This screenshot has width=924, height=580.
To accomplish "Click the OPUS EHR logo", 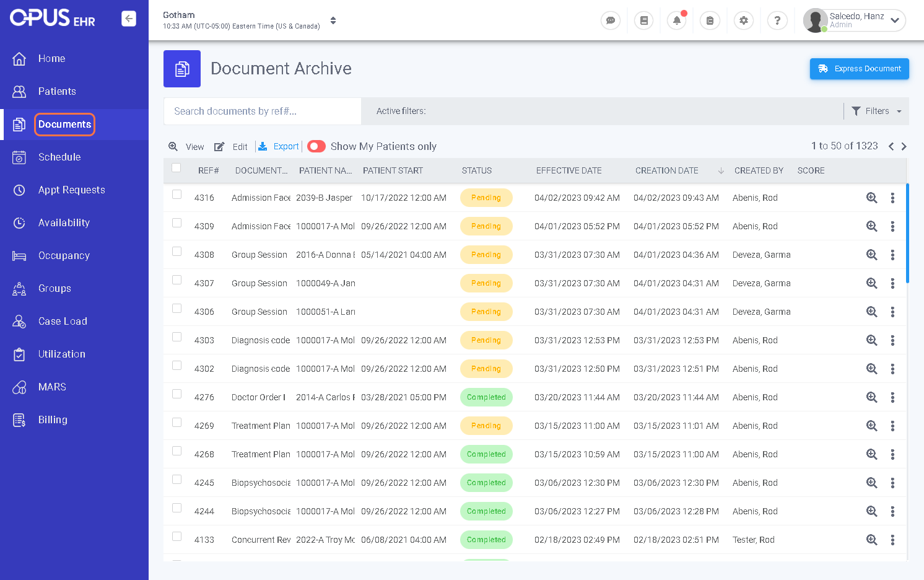I will point(53,18).
